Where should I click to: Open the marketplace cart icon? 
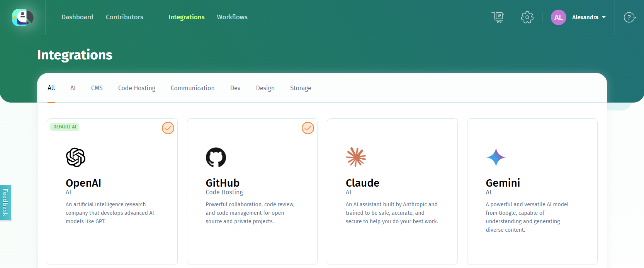(498, 17)
